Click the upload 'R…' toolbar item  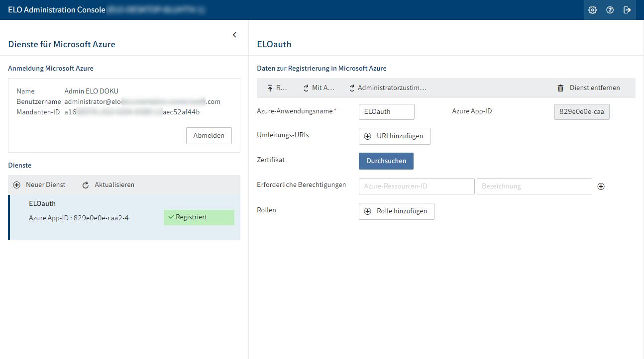coord(277,88)
